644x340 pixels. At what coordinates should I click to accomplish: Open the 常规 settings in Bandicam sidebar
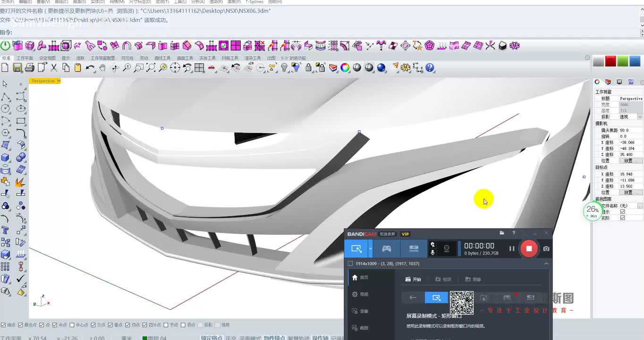click(360, 294)
